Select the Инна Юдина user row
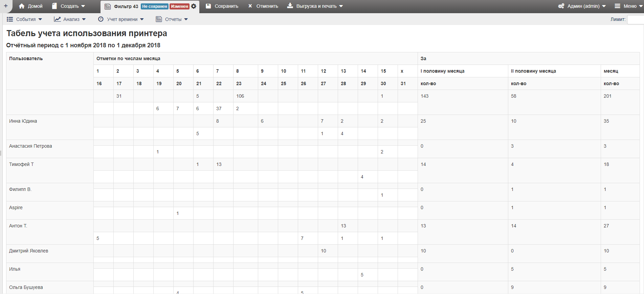Viewport: 644px width, 294px height. [x=23, y=121]
